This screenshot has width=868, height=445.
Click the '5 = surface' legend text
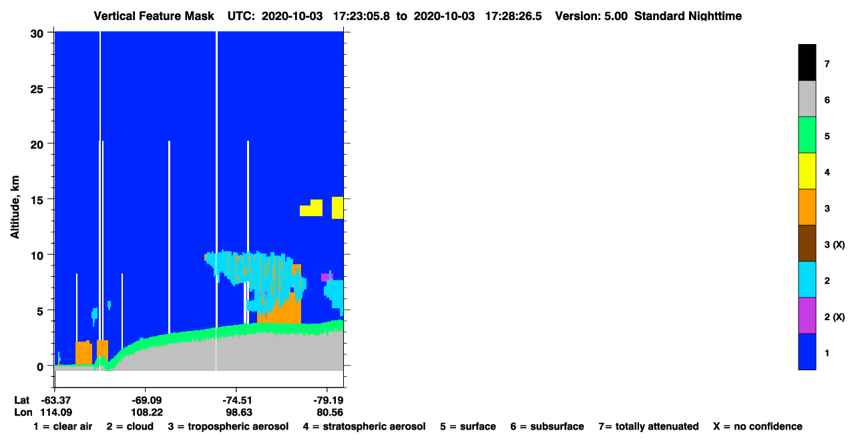[467, 426]
